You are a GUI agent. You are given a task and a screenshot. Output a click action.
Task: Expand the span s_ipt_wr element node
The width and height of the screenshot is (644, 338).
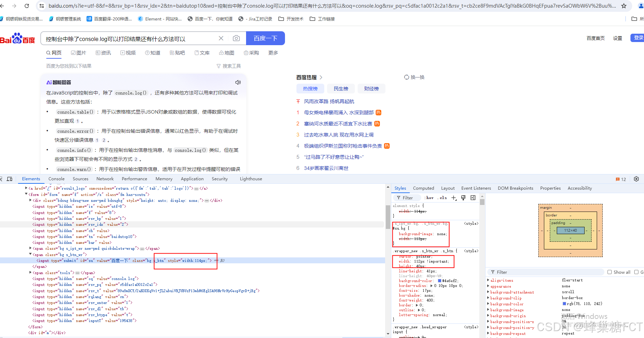[30, 248]
